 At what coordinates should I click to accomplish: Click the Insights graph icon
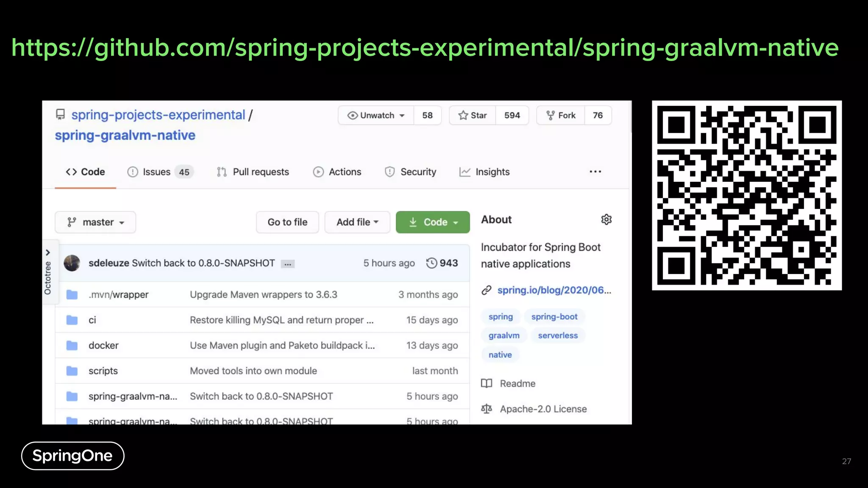pos(465,172)
